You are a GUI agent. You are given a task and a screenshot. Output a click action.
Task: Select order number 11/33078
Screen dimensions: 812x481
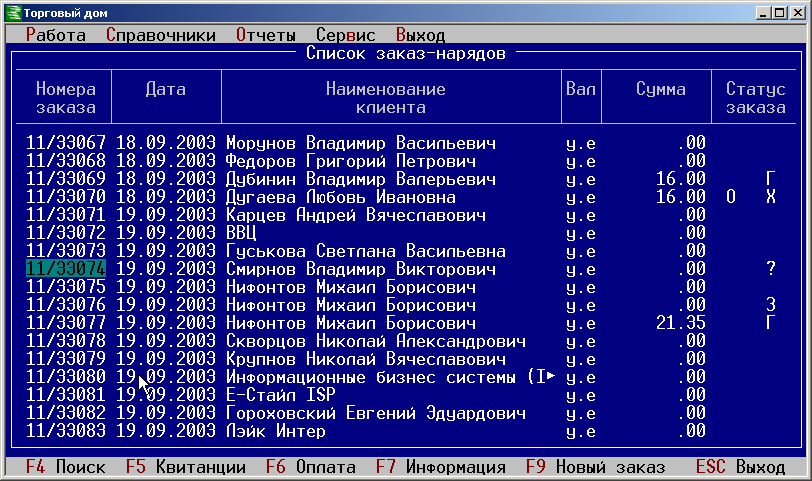click(66, 341)
